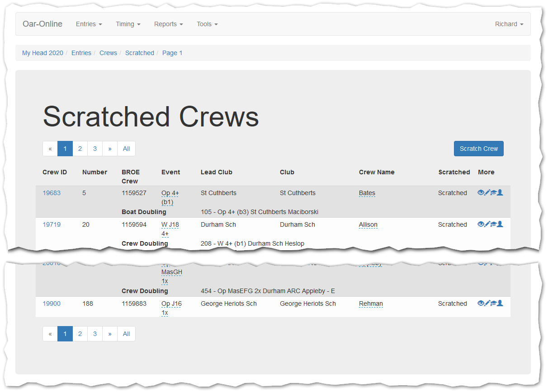Go to page 2 in top pagination
The height and width of the screenshot is (392, 548).
pos(80,149)
